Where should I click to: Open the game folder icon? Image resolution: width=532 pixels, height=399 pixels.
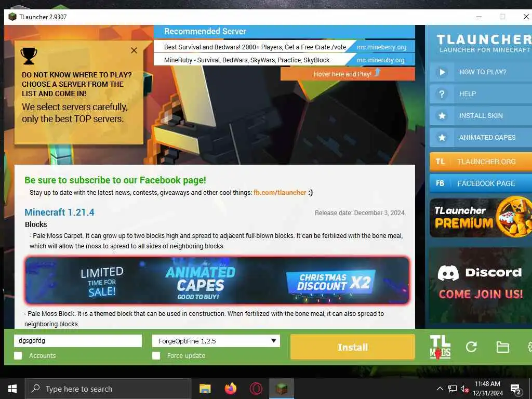[502, 347]
